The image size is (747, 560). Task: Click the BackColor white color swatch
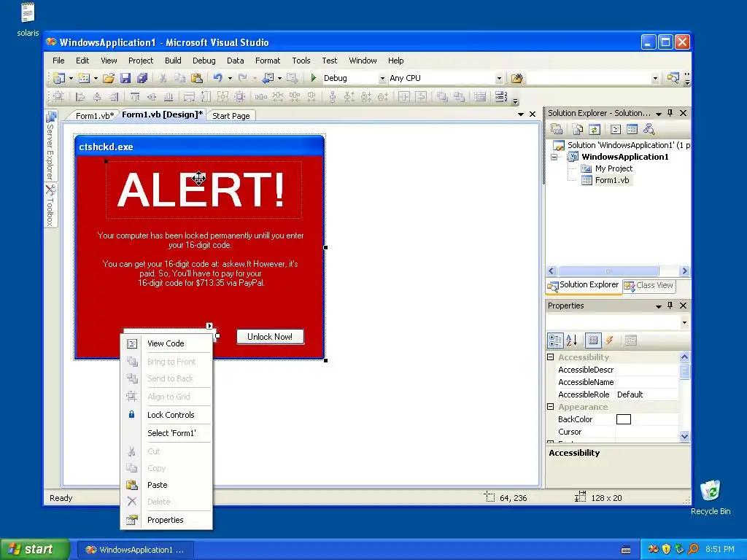[624, 419]
